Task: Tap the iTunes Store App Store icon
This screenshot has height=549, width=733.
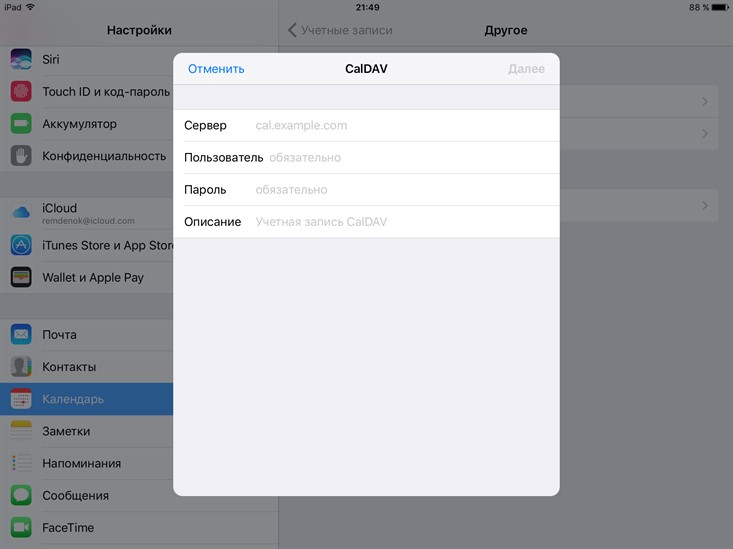Action: pos(21,245)
